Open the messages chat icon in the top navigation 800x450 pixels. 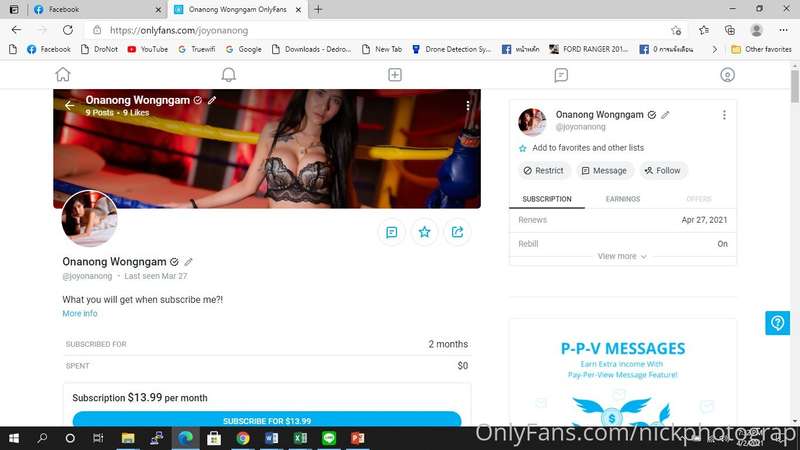[561, 75]
